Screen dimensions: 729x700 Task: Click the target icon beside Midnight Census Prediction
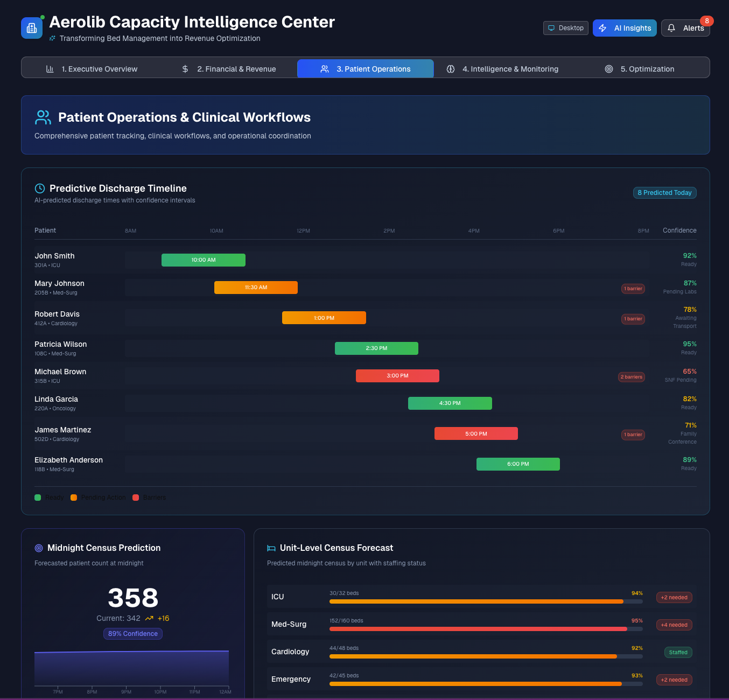tap(39, 548)
